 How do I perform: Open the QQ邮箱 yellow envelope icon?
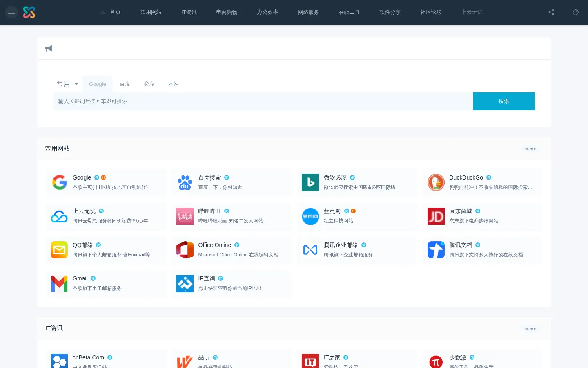pos(59,250)
